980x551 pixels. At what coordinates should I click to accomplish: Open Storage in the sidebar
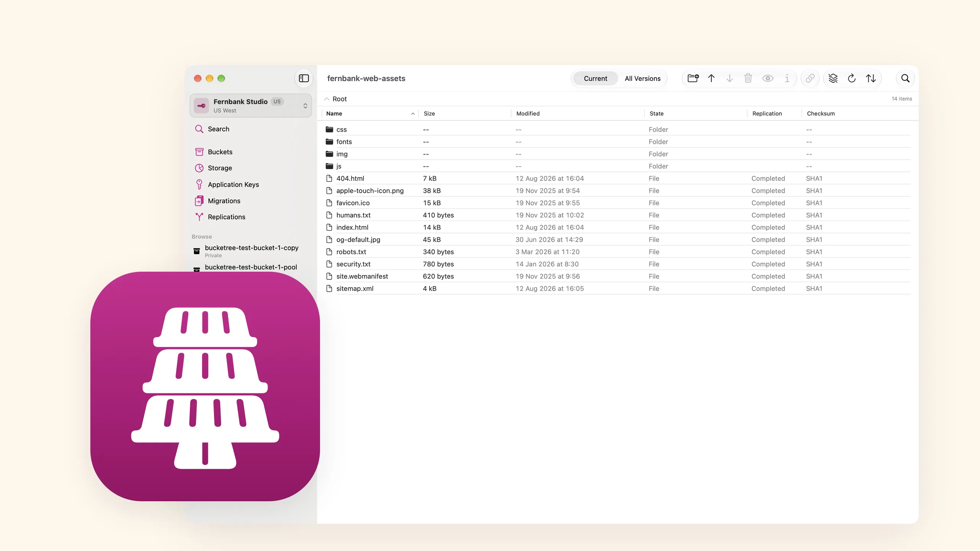tap(251, 168)
